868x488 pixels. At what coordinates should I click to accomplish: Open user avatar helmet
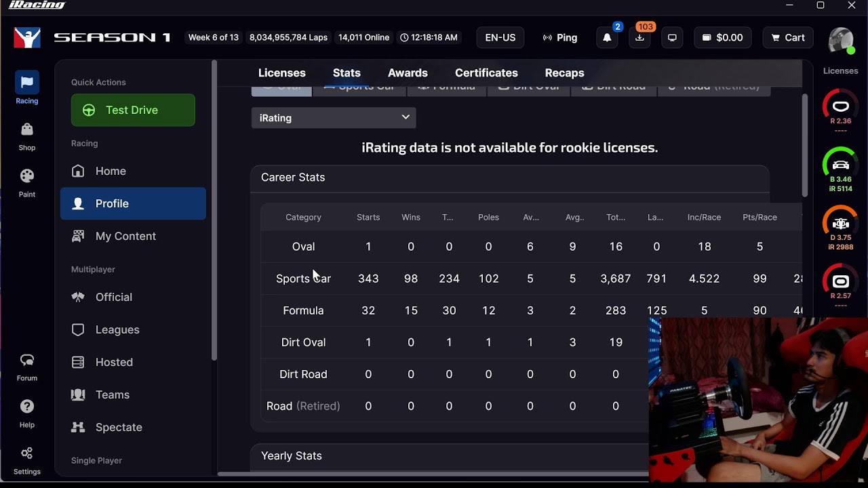tap(841, 41)
